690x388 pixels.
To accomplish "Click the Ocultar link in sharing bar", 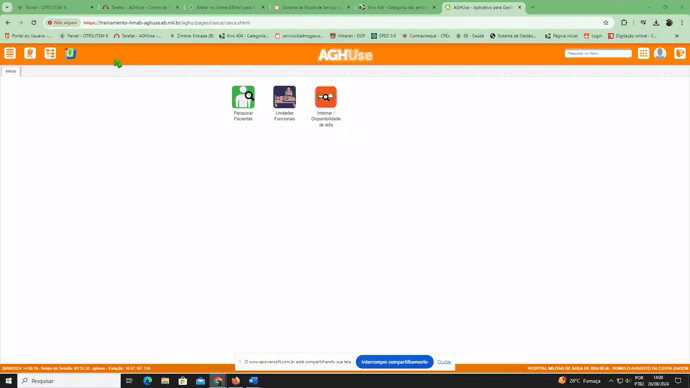I will click(x=444, y=362).
